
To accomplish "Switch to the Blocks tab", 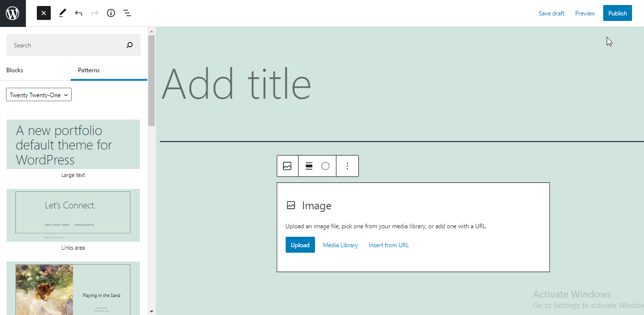I will click(x=15, y=70).
